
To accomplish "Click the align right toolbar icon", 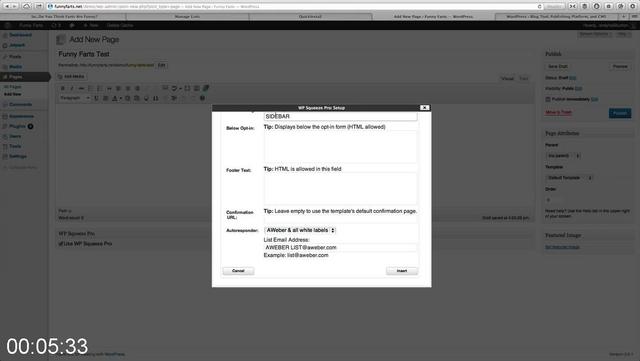I will (x=137, y=88).
